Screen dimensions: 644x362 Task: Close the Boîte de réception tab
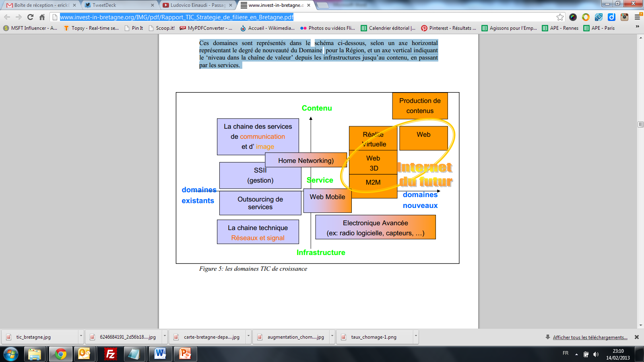pyautogui.click(x=74, y=5)
